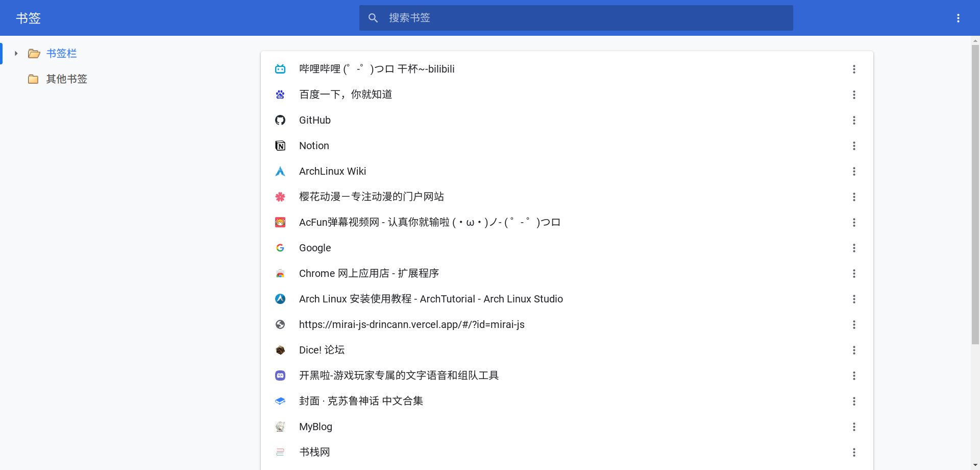
Task: Select the GitHub bookmark title
Action: click(315, 120)
